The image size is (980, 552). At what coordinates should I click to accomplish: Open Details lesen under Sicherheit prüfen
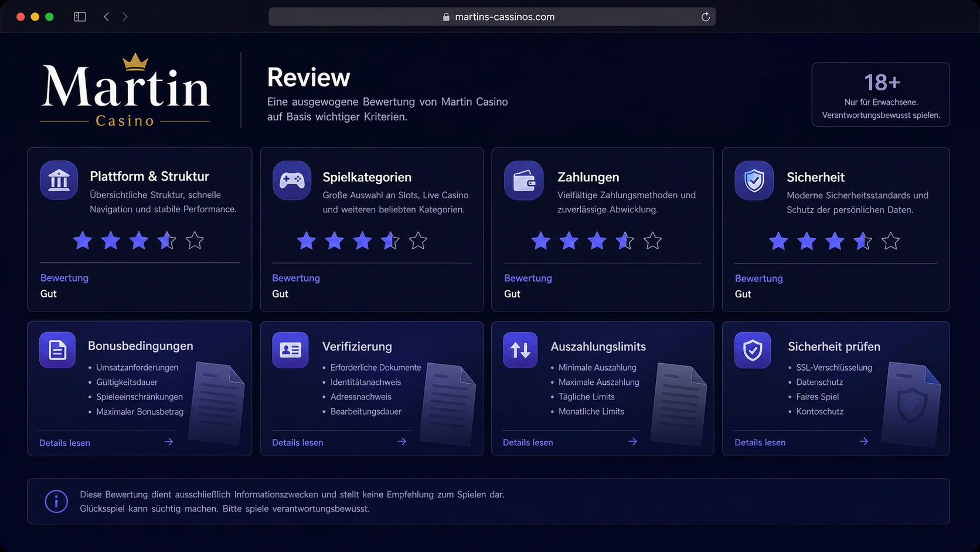tap(760, 442)
